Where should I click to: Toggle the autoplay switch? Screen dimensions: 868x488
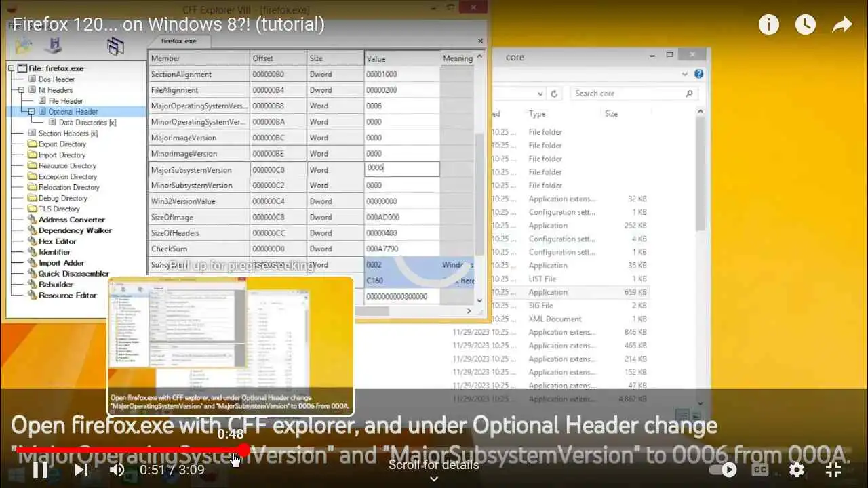(x=724, y=469)
